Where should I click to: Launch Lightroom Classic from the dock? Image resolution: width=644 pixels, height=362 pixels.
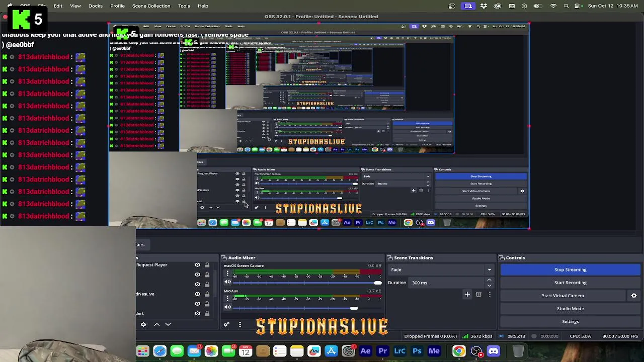coord(399,351)
